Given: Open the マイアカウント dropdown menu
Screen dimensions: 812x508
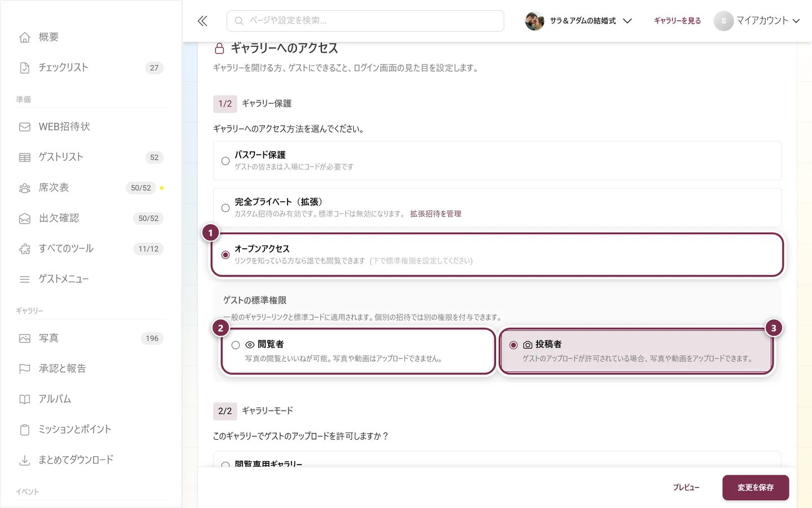Looking at the screenshot, I should coord(757,21).
